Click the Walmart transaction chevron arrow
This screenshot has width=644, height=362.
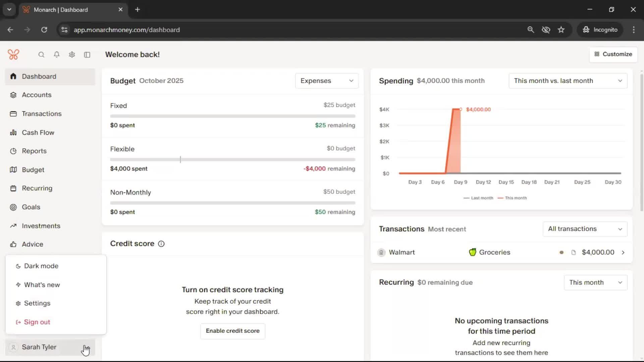click(x=623, y=252)
